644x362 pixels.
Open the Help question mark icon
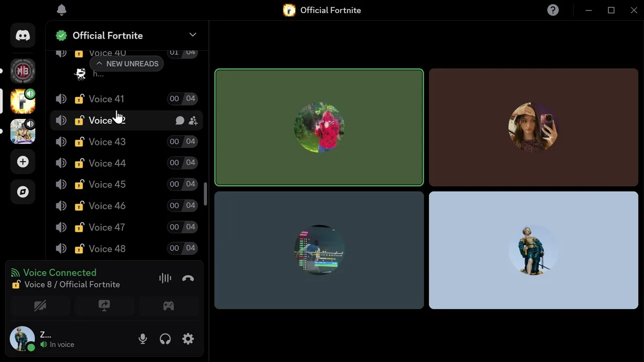553,10
